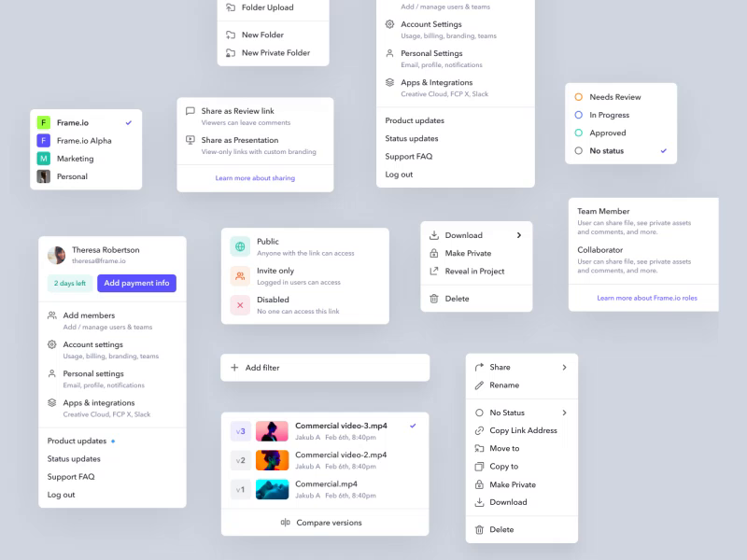Click the Delete trash icon
The image size is (747, 560).
[x=432, y=298]
